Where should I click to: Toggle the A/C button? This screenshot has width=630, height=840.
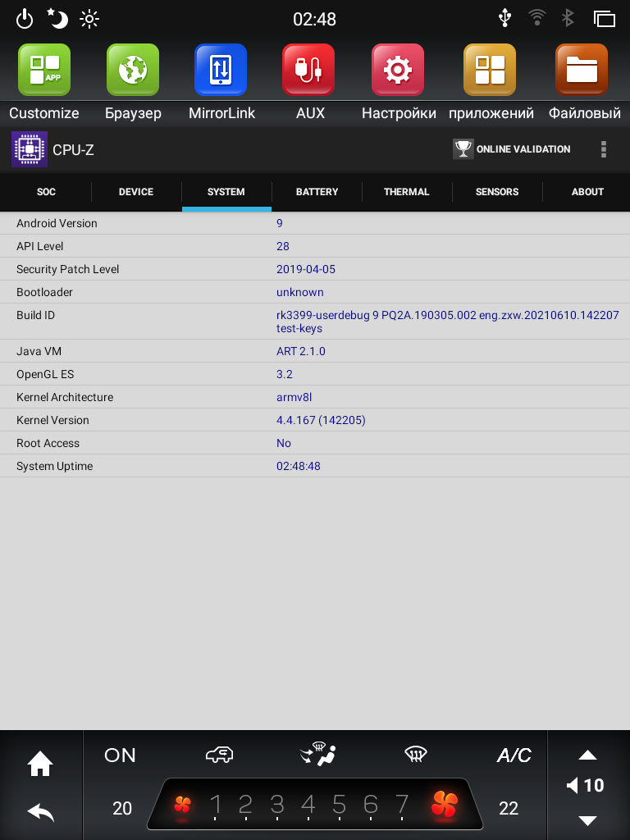click(x=514, y=756)
